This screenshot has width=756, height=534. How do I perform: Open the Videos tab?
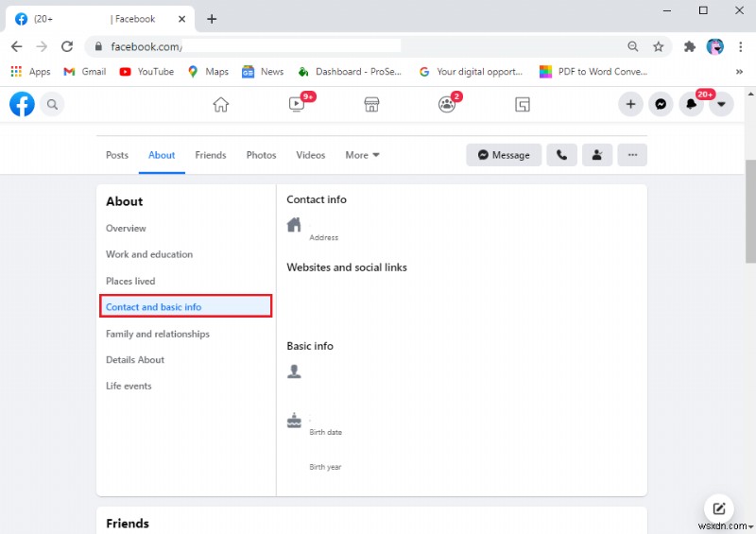311,155
